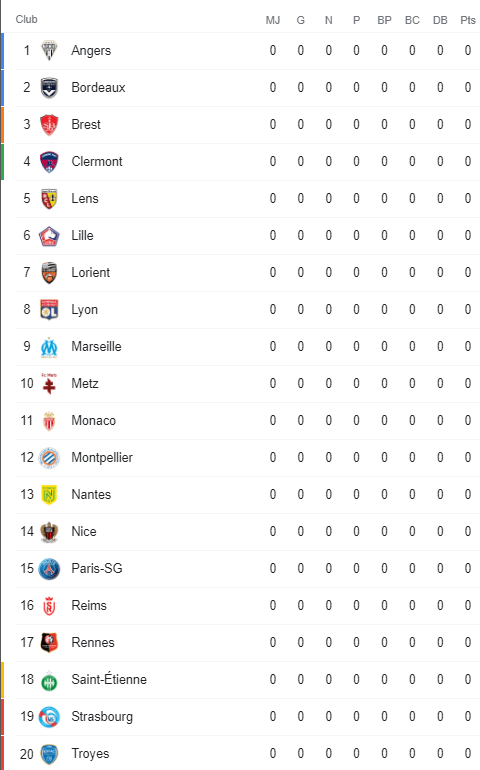Select the Metz club crest

pyautogui.click(x=49, y=384)
